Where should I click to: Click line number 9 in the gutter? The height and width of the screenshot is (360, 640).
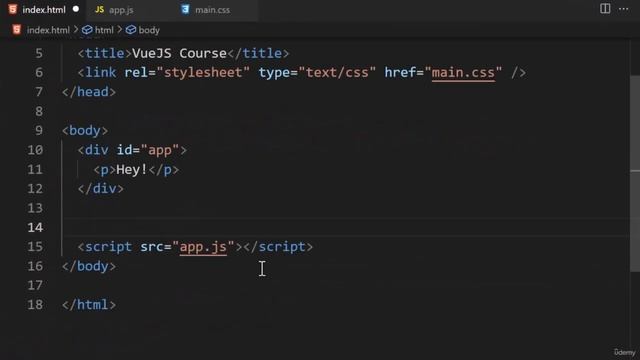click(39, 131)
